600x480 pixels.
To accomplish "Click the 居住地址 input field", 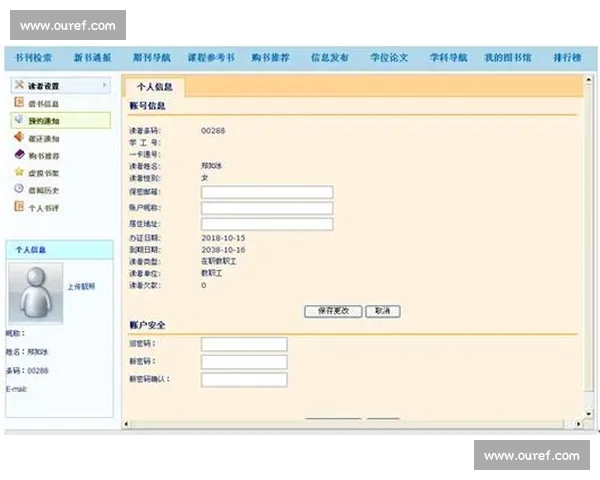I will pyautogui.click(x=267, y=224).
